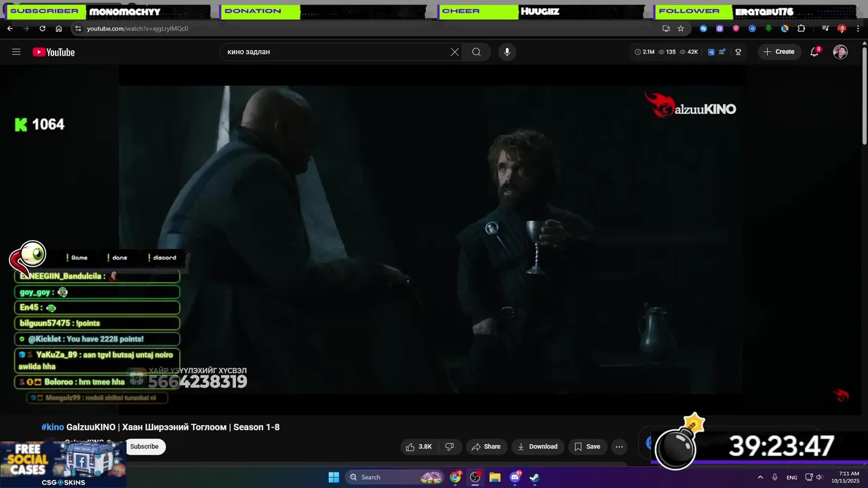The width and height of the screenshot is (868, 488).
Task: Open the Chrome three-dot menu
Action: (858, 28)
